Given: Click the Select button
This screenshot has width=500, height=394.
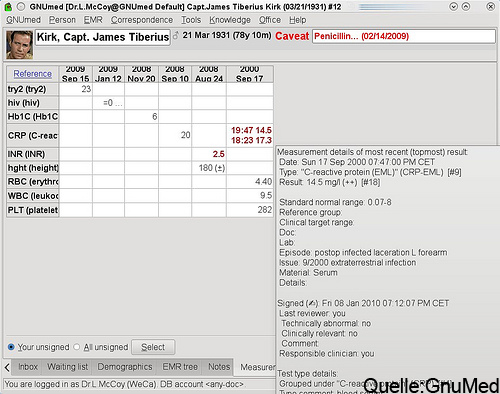Looking at the screenshot, I should 153,347.
